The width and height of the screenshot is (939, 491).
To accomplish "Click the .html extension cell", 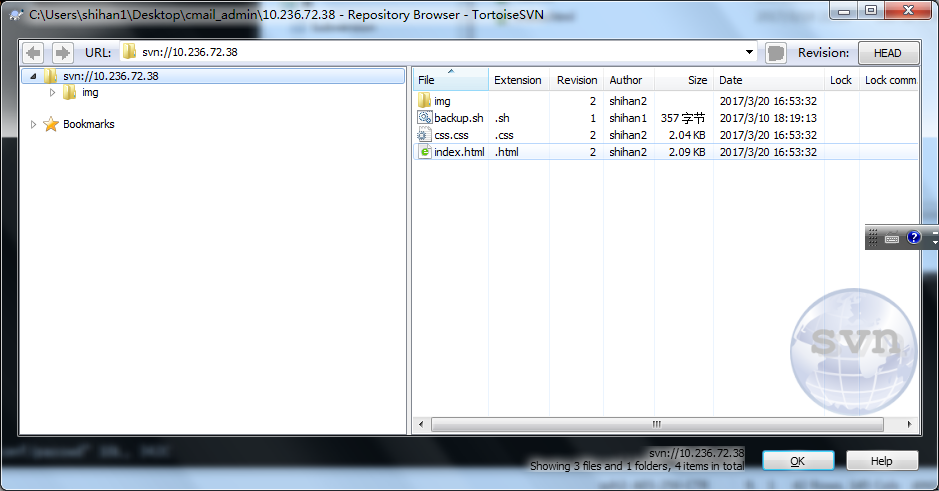I will (x=507, y=151).
